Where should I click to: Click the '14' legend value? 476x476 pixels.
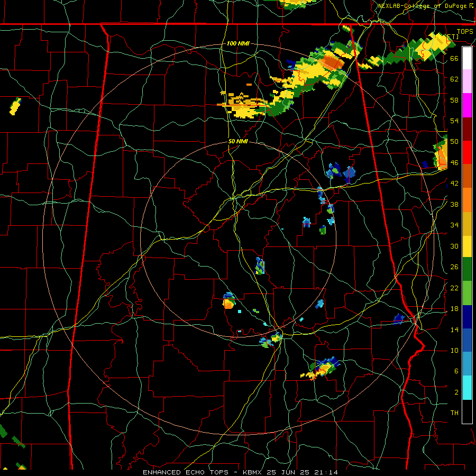tap(454, 329)
